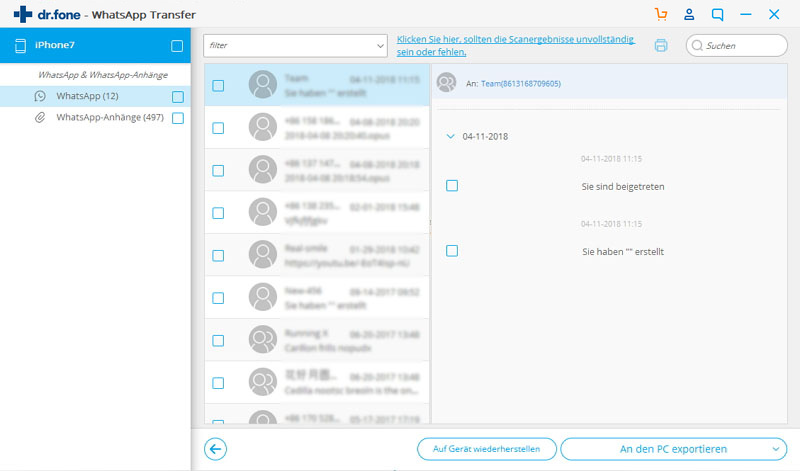The width and height of the screenshot is (800, 471).
Task: Click avatar of chat dated 04-08-2018 20:20
Action: pos(263,127)
